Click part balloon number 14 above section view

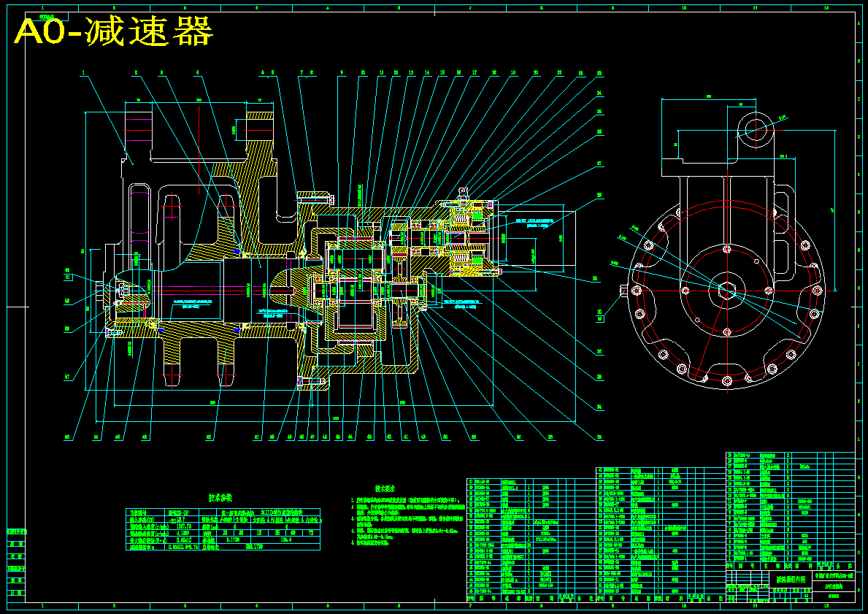tap(427, 72)
